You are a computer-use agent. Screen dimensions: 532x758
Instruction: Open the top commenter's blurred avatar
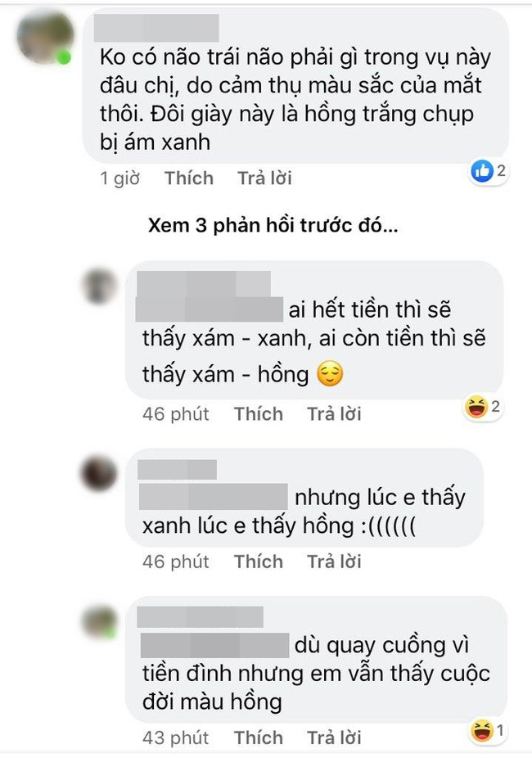[x=44, y=38]
